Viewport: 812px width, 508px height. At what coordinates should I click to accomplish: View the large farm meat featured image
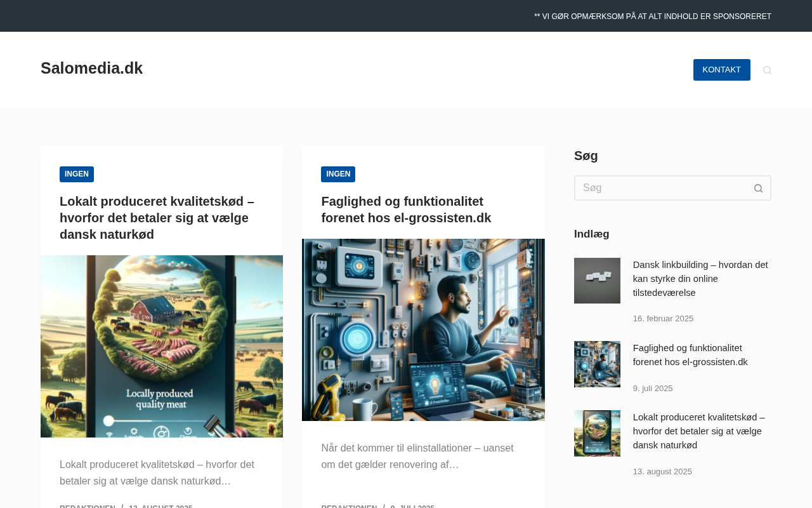click(x=162, y=346)
